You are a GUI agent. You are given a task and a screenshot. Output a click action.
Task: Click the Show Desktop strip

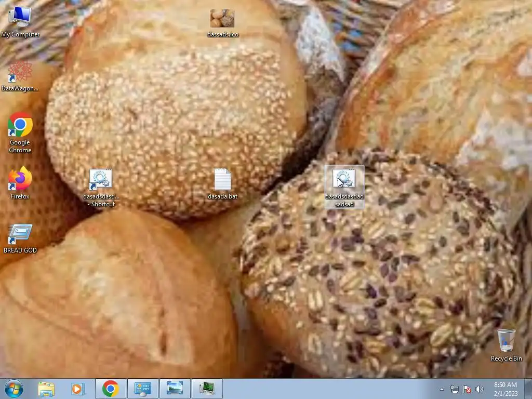tap(528, 389)
